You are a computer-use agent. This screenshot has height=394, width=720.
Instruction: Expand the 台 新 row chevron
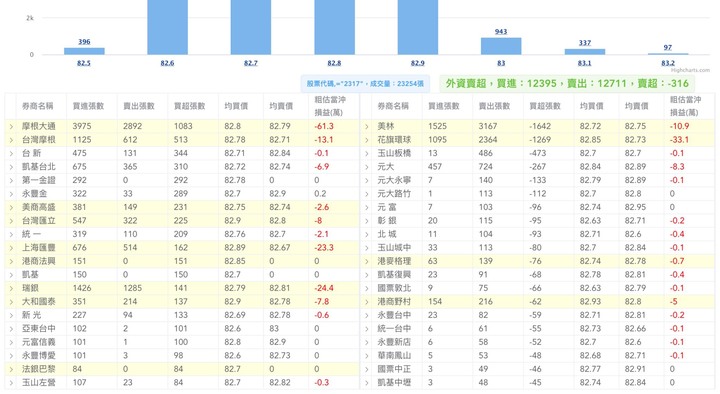11,153
